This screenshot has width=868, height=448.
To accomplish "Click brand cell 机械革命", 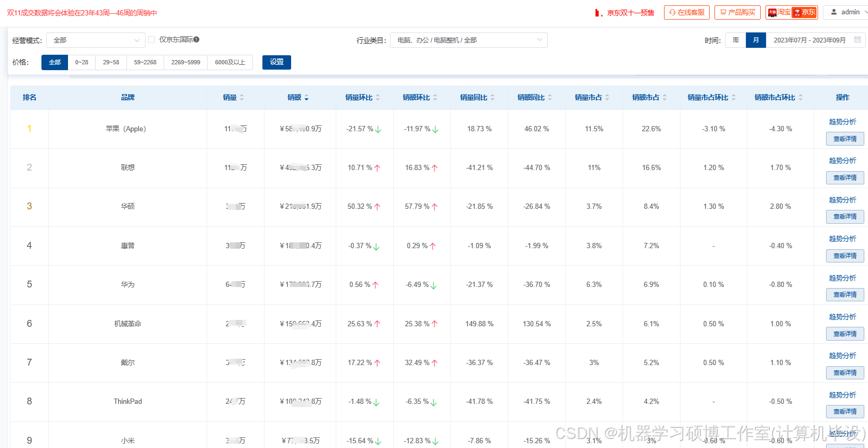I will (127, 324).
